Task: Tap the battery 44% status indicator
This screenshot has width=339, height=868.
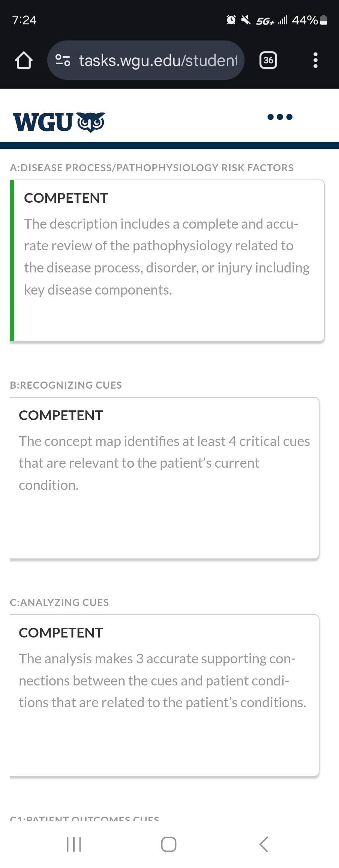Action: click(310, 20)
